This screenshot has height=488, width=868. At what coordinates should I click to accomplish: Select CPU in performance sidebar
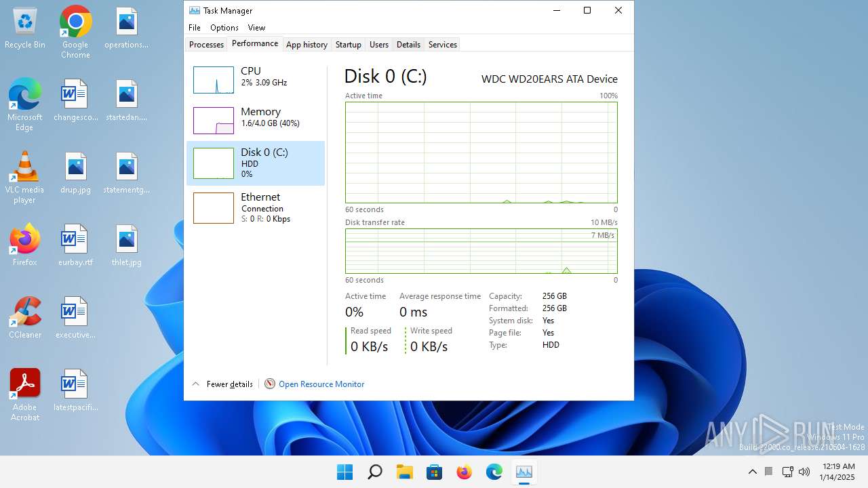[256, 80]
